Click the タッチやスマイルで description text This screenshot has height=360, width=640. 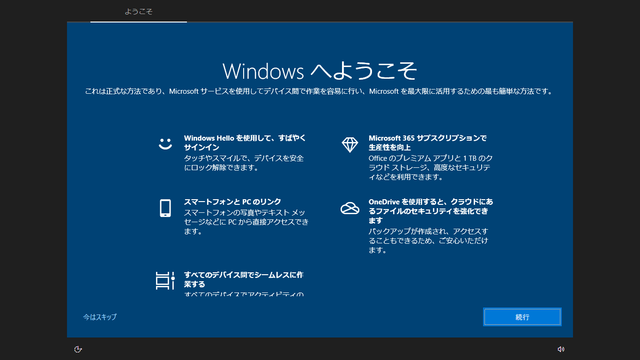pyautogui.click(x=244, y=163)
